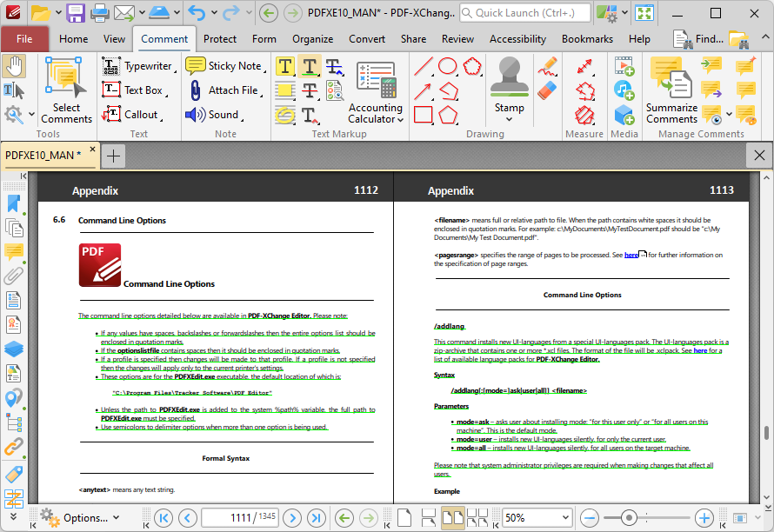Choose the Area measure tool

[x=584, y=115]
